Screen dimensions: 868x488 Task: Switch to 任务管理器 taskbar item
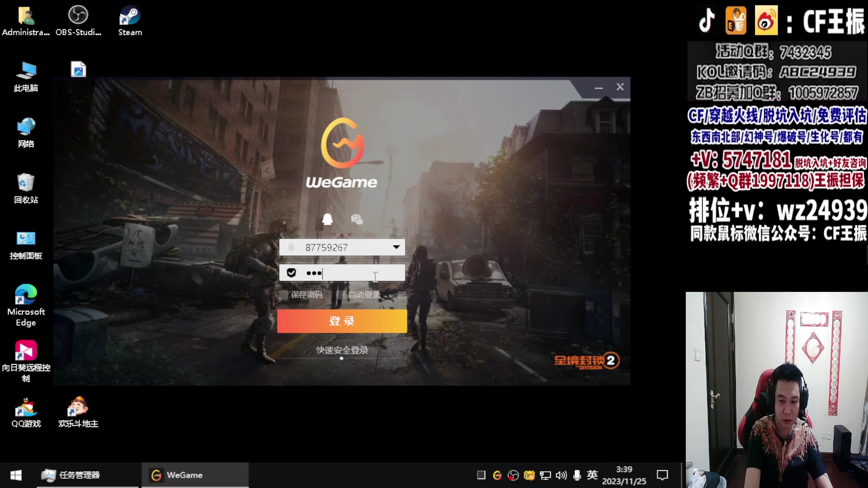tap(79, 475)
